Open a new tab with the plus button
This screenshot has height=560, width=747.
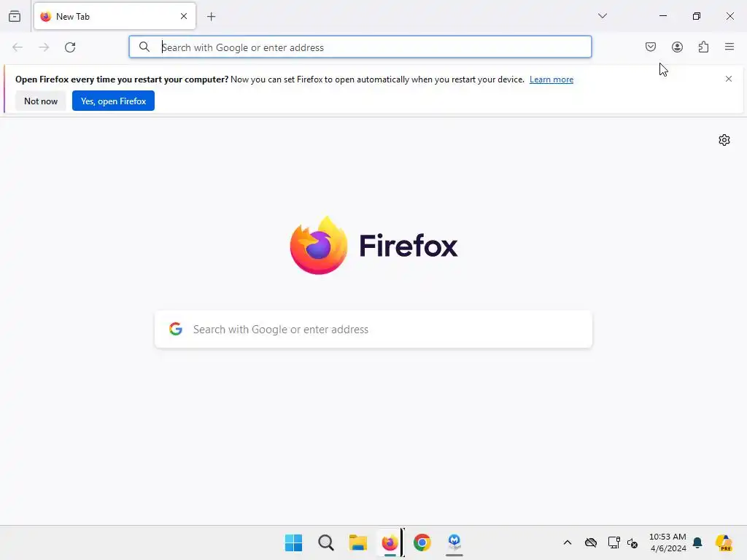tap(212, 17)
